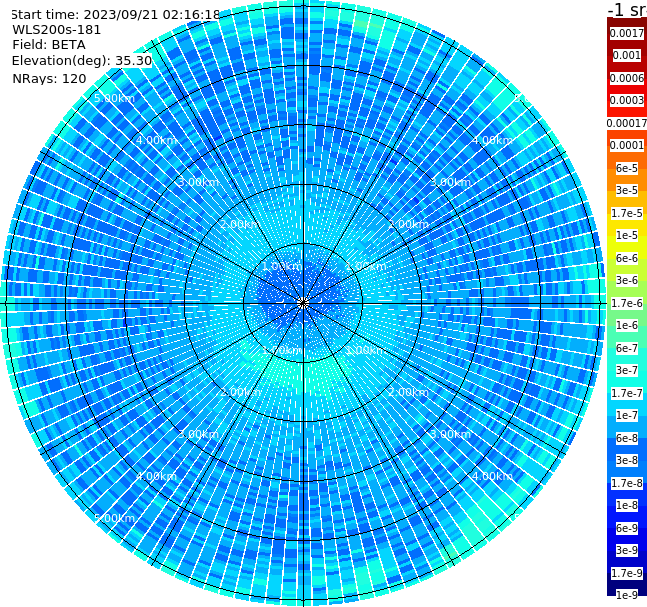Viewport: 647px width, 607px height.
Task: Select the 3e-9 colorbar tick label
Action: [x=627, y=550]
